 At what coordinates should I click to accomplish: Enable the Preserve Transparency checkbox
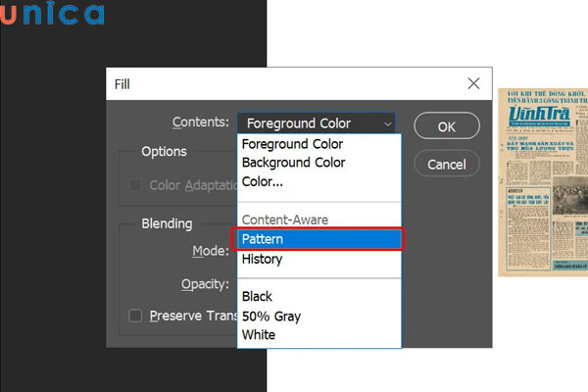[136, 316]
